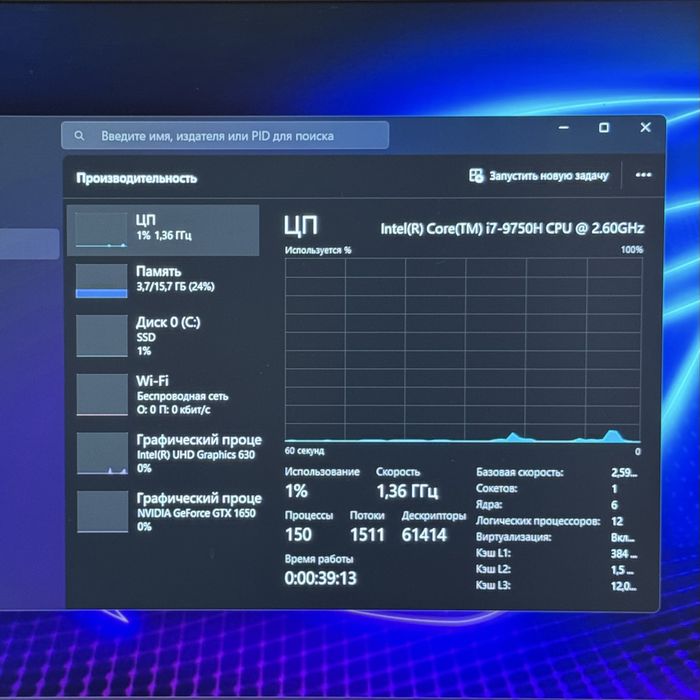This screenshot has height=700, width=700.
Task: Close the Task Manager window
Action: (645, 127)
